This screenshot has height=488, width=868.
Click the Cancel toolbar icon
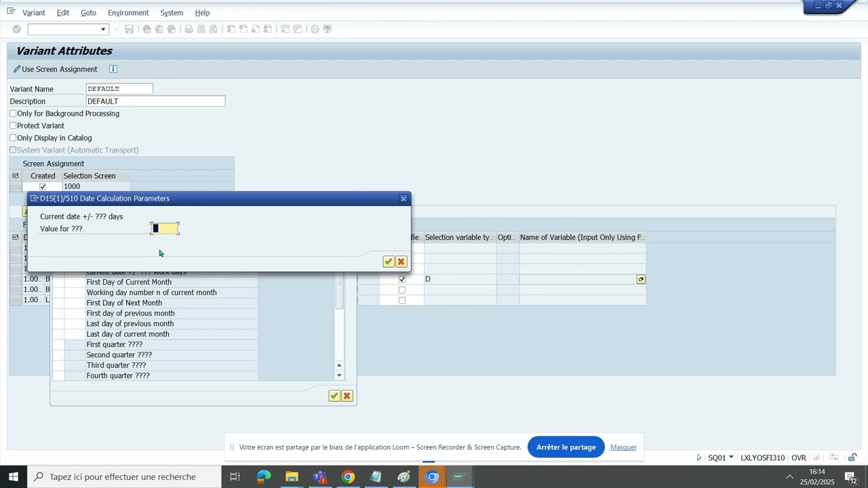(172, 29)
